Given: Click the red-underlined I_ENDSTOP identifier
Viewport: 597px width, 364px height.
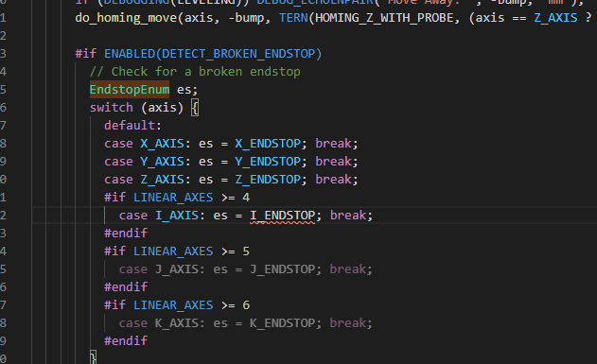Looking at the screenshot, I should [x=283, y=216].
